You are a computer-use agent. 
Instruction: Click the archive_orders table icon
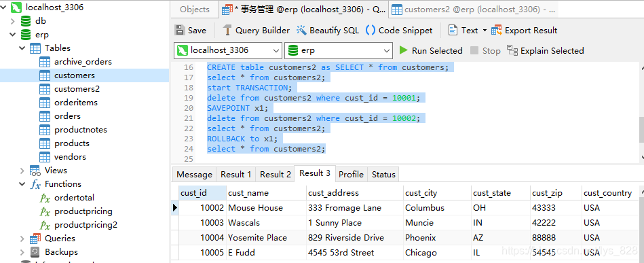[x=45, y=62]
